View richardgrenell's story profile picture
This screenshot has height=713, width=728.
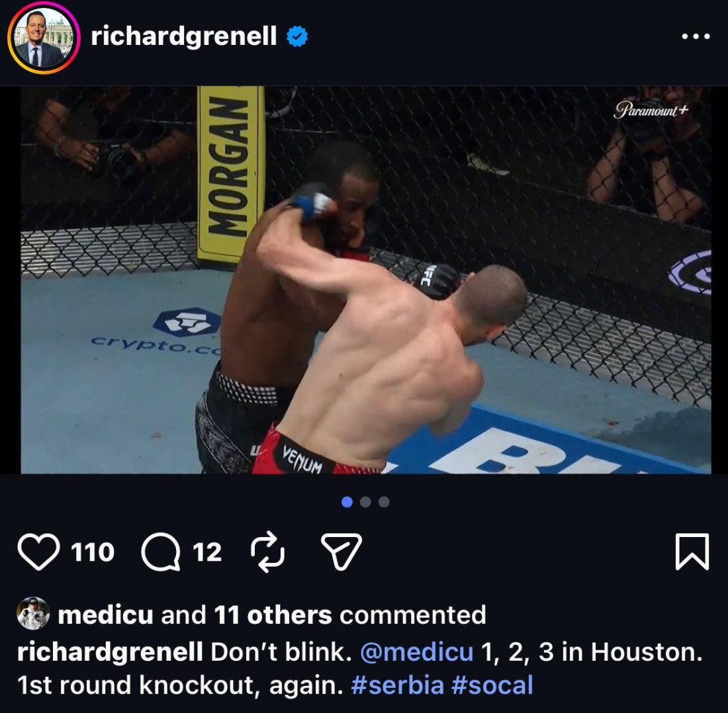click(x=44, y=38)
